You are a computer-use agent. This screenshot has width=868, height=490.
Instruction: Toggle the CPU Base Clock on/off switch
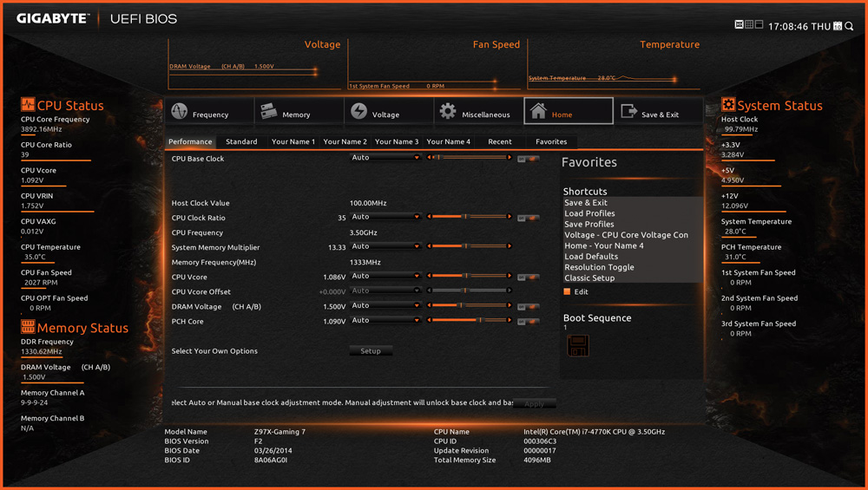click(x=528, y=160)
